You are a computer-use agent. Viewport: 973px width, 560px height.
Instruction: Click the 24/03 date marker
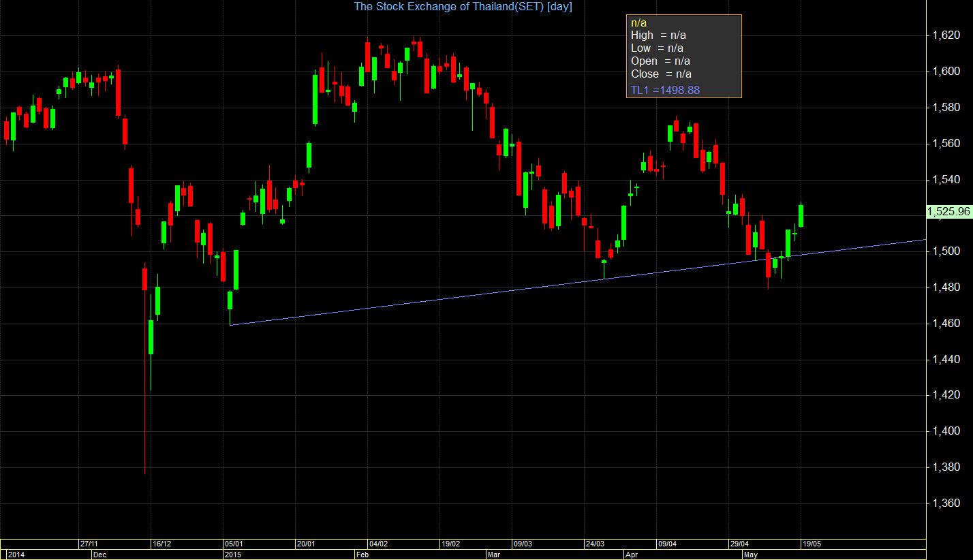[x=594, y=544]
